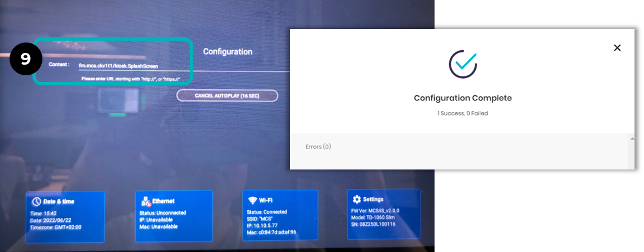The image size is (644, 252).
Task: Open the Date & time tile
Action: pyautogui.click(x=65, y=217)
